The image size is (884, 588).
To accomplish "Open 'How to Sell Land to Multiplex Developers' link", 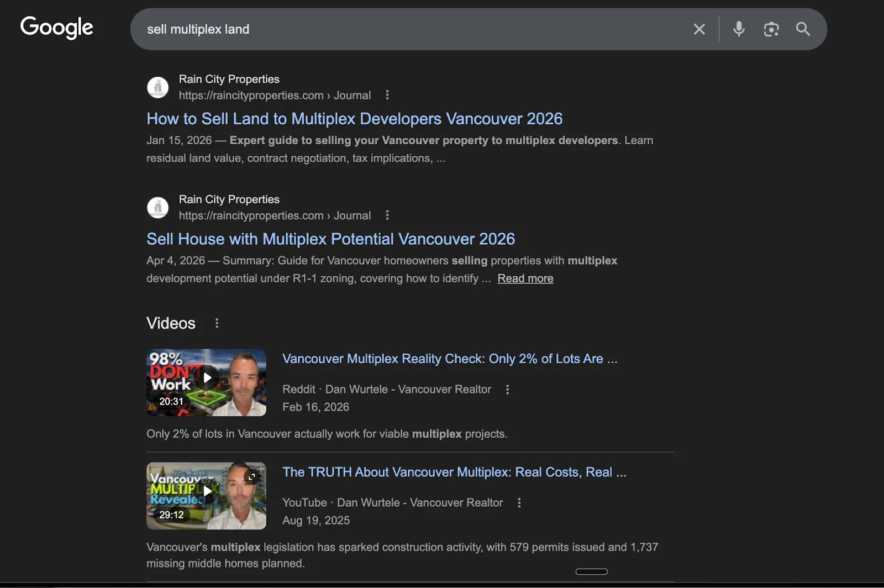I will [x=355, y=119].
